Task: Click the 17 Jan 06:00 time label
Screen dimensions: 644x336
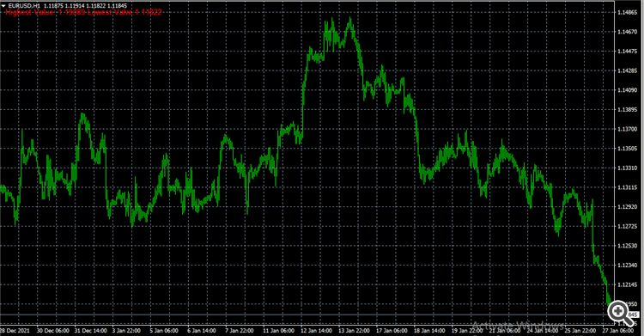Action: pyautogui.click(x=392, y=331)
